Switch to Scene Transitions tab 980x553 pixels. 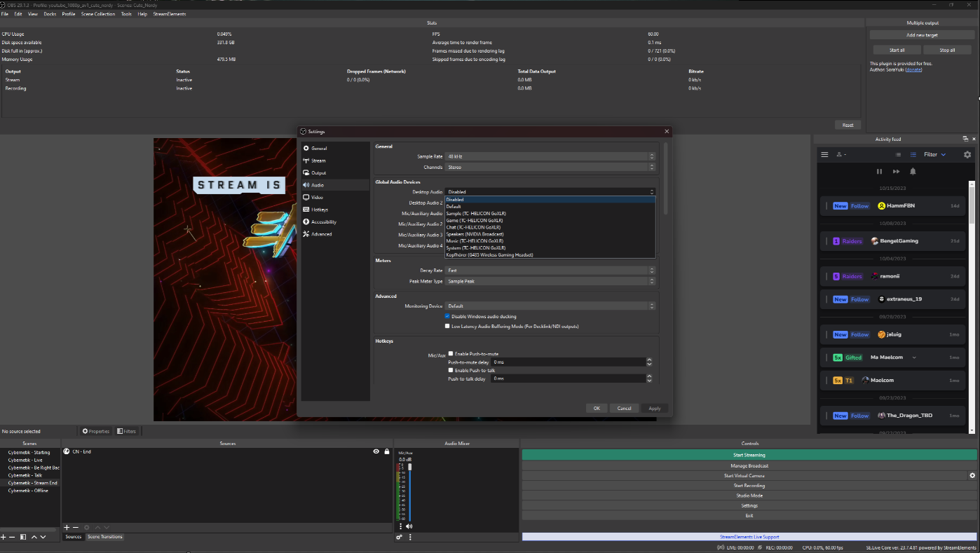click(x=105, y=537)
